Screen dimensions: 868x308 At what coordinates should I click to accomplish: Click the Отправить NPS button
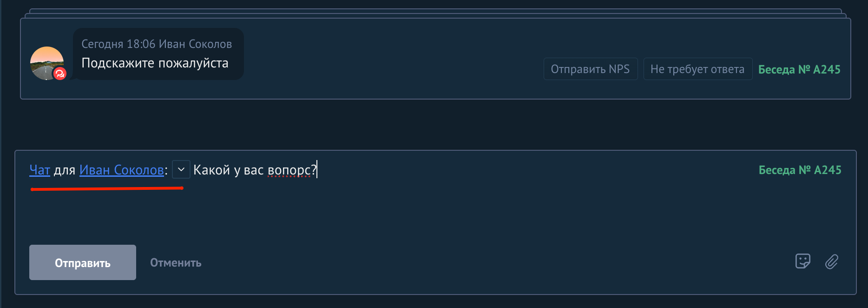(x=591, y=69)
